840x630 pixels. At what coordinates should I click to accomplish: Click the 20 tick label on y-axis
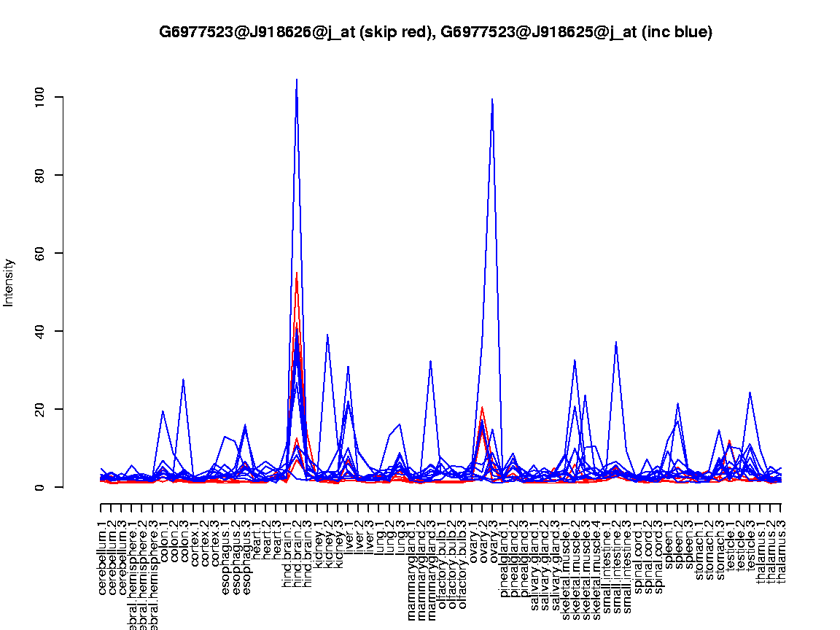pyautogui.click(x=39, y=409)
